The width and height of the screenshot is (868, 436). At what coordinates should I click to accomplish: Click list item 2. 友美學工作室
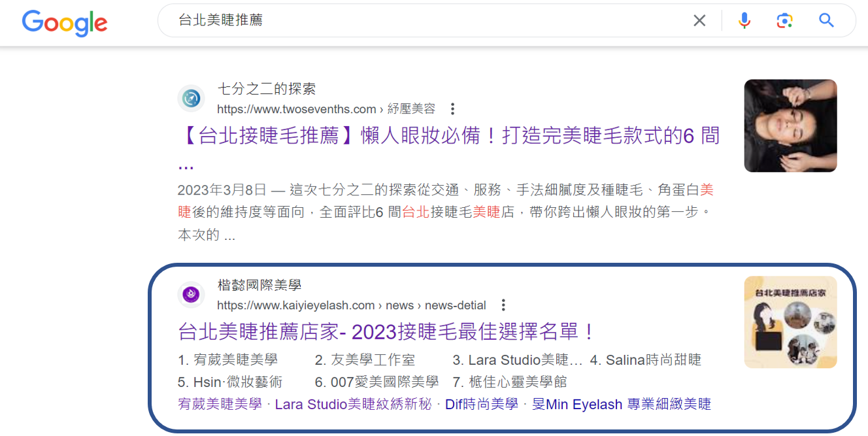click(365, 360)
